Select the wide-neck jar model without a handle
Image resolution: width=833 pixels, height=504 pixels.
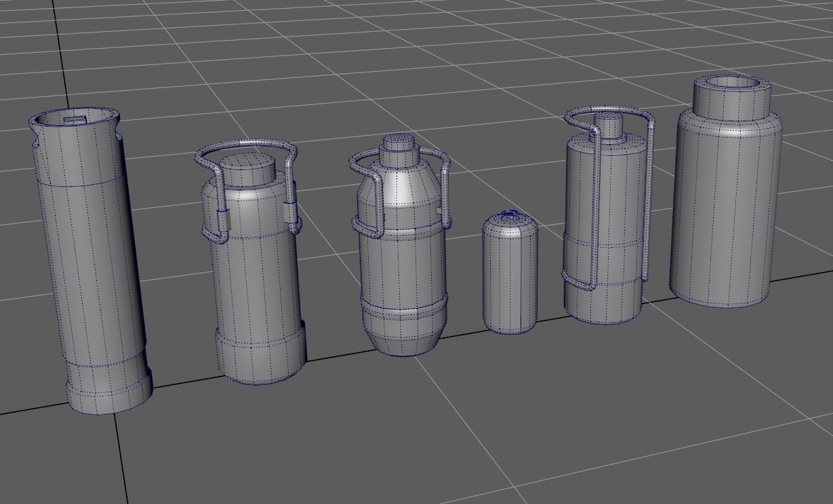click(x=725, y=191)
